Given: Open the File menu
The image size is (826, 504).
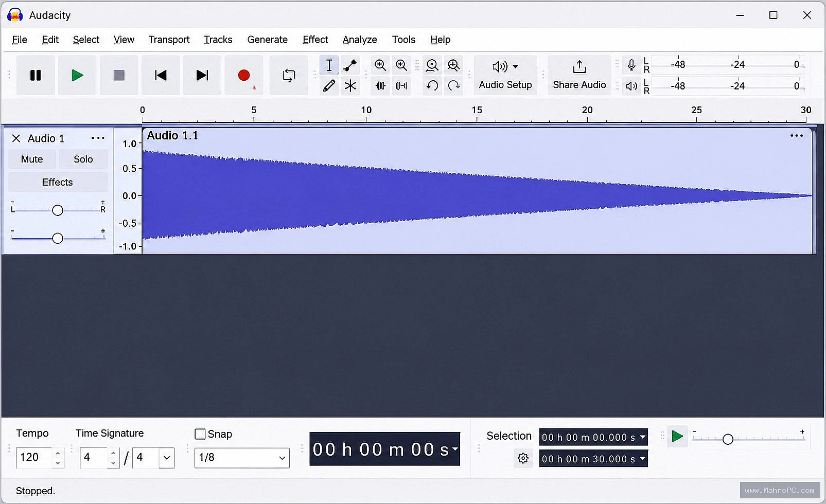Looking at the screenshot, I should point(20,40).
